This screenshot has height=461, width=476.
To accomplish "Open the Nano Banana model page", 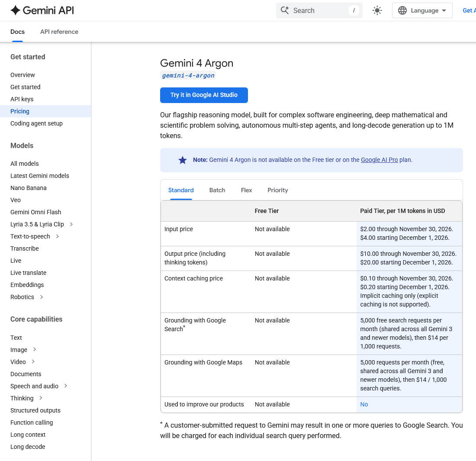I will 29,188.
